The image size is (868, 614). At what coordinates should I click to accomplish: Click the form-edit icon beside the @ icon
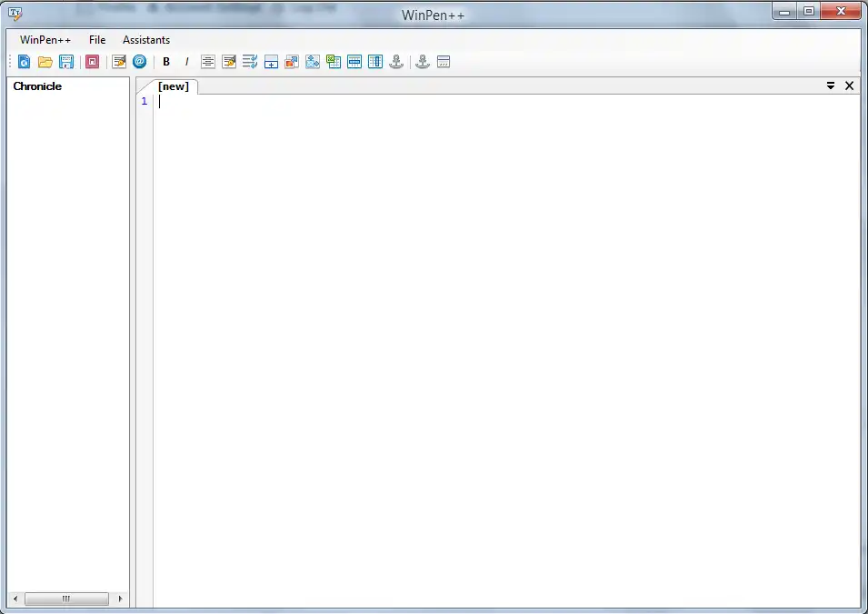(119, 62)
